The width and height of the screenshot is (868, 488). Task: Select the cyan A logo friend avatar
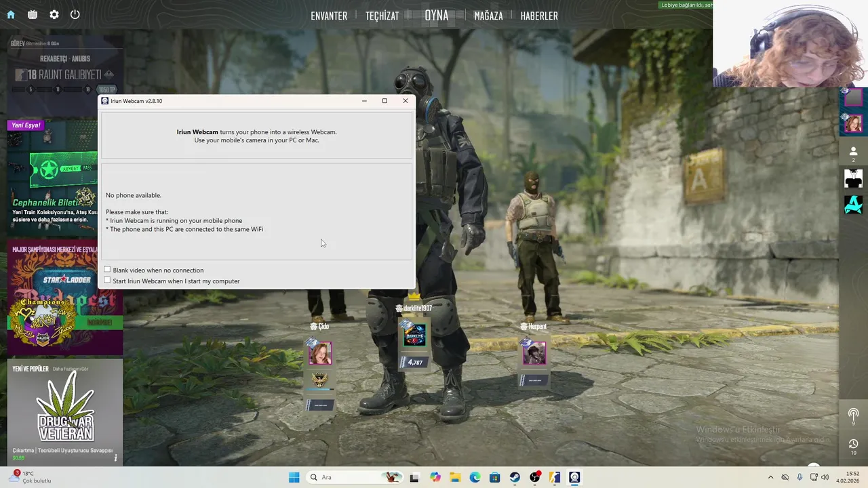(x=853, y=205)
